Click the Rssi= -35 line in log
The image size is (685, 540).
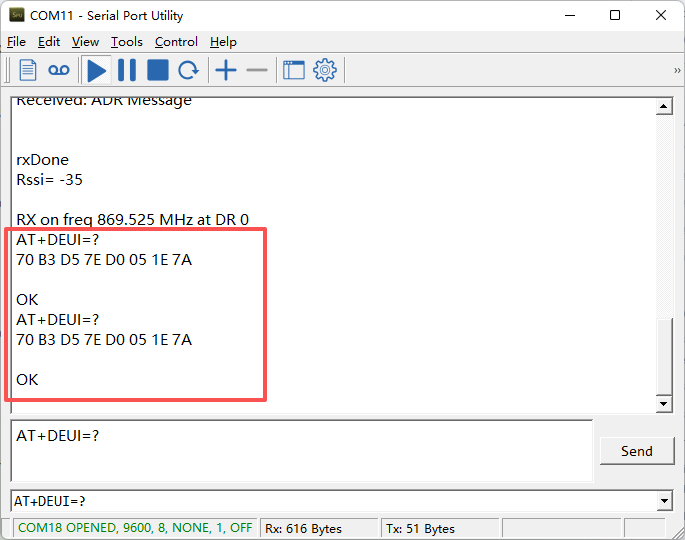click(x=49, y=180)
